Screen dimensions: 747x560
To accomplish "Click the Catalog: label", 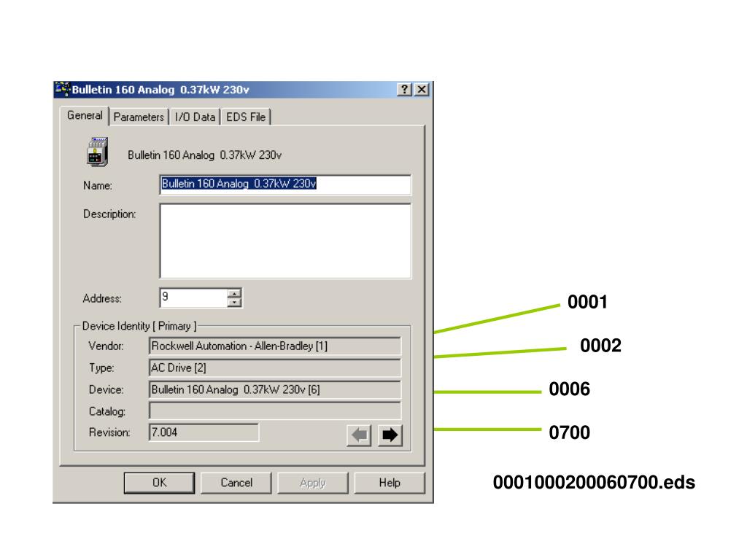I will coord(107,411).
